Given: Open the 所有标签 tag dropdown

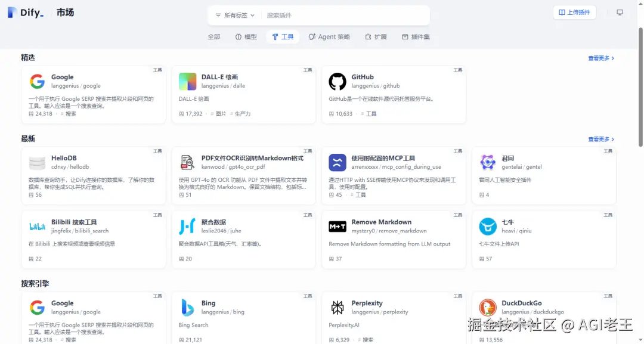Looking at the screenshot, I should point(235,16).
